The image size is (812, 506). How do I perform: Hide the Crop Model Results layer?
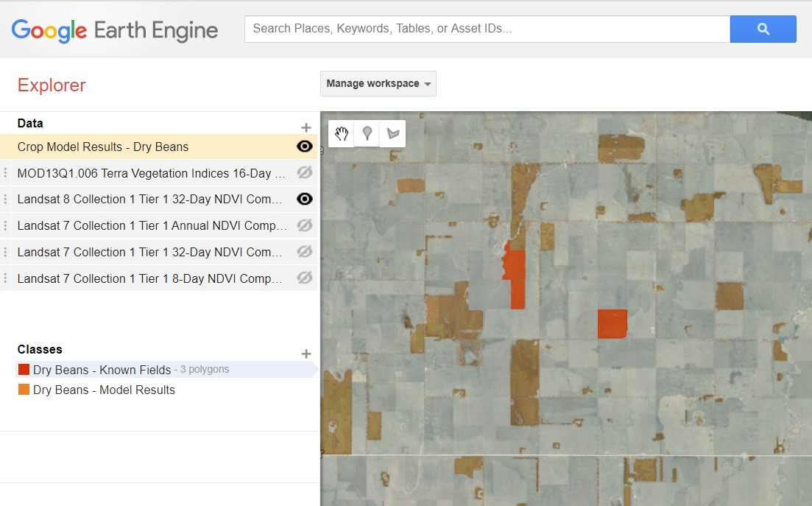pos(304,147)
